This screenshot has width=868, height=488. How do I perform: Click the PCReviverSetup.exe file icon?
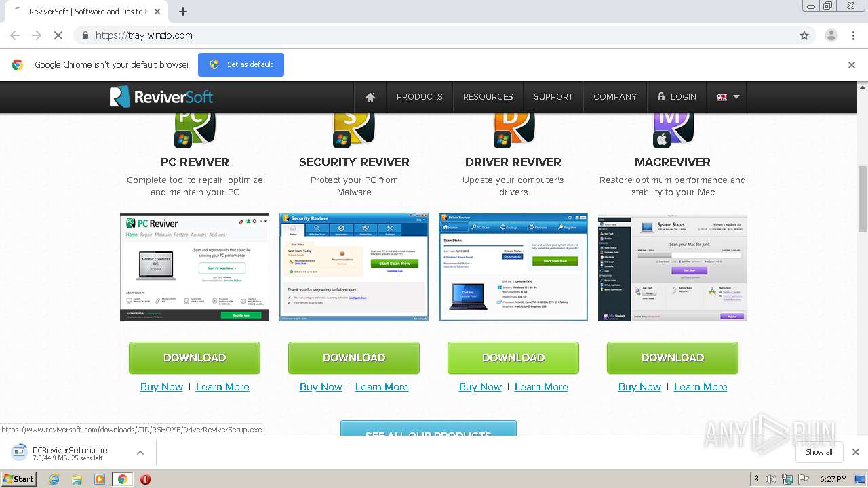(20, 452)
